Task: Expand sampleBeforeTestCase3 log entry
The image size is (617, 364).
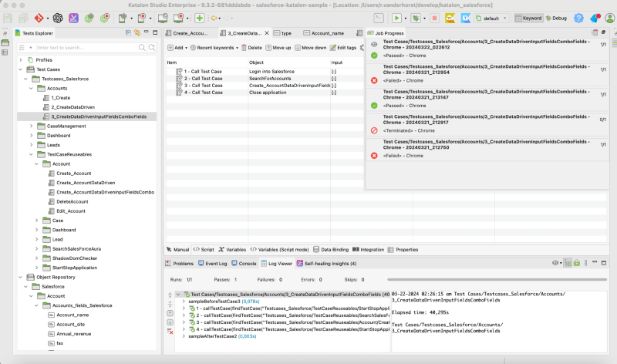Action: pyautogui.click(x=184, y=302)
